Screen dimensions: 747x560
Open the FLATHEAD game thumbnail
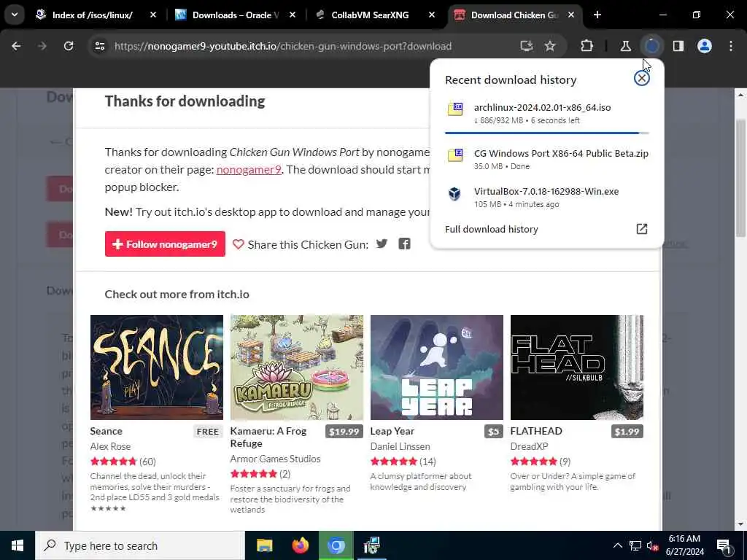click(577, 367)
